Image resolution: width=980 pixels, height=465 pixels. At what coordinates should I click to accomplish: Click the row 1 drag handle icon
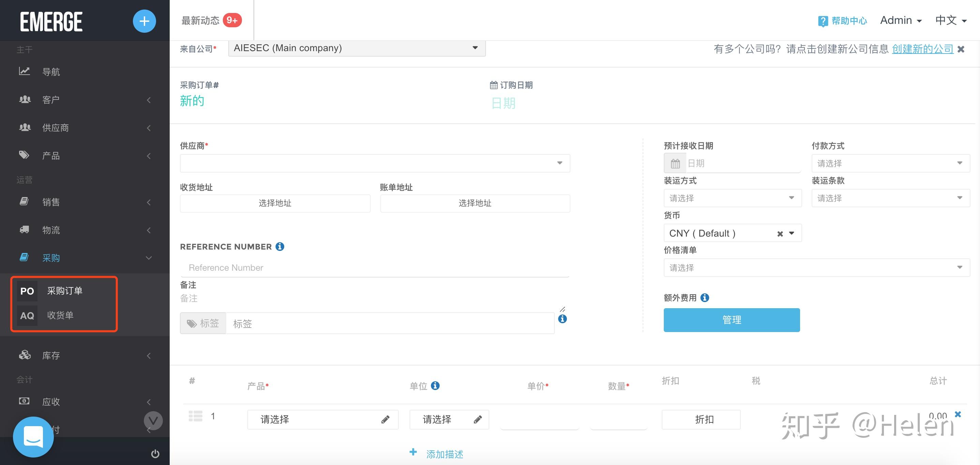coord(196,416)
